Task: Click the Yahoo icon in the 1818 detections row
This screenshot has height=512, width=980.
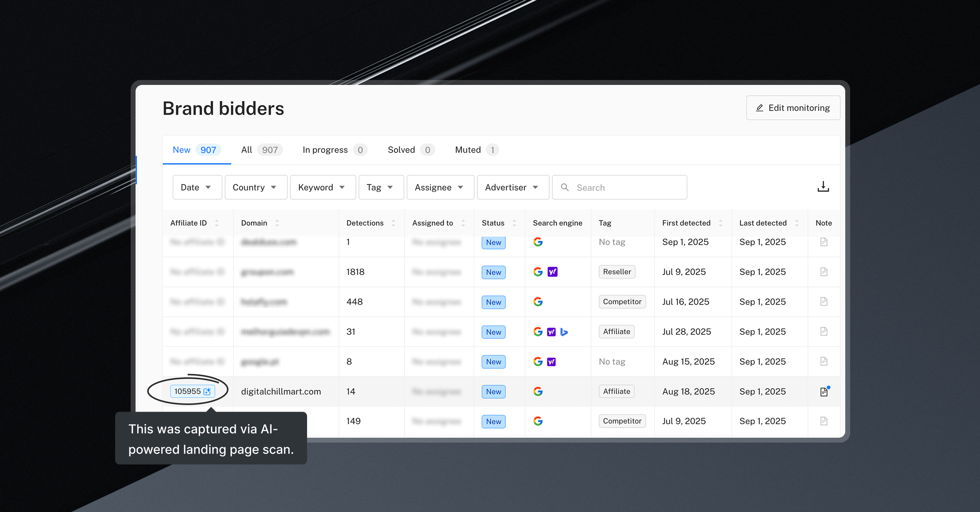Action: point(552,272)
